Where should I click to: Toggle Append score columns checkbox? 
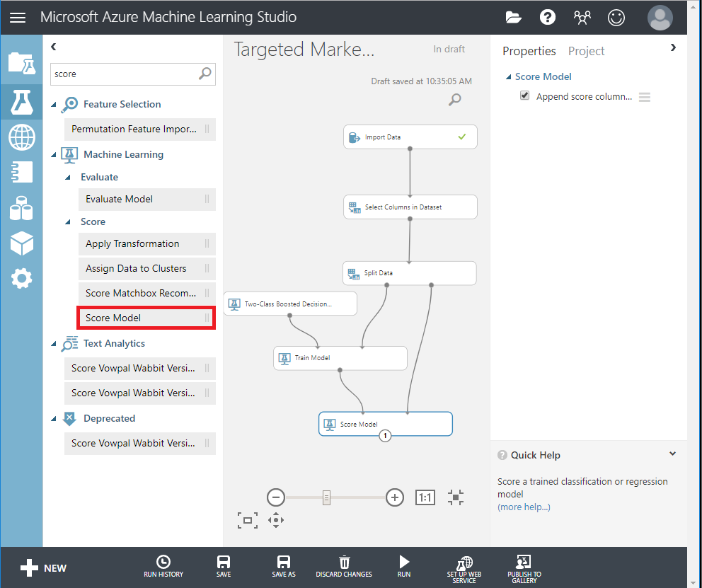524,96
